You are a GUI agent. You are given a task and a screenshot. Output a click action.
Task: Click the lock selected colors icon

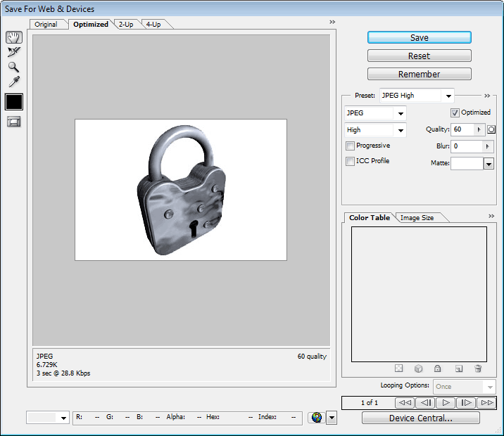(437, 368)
